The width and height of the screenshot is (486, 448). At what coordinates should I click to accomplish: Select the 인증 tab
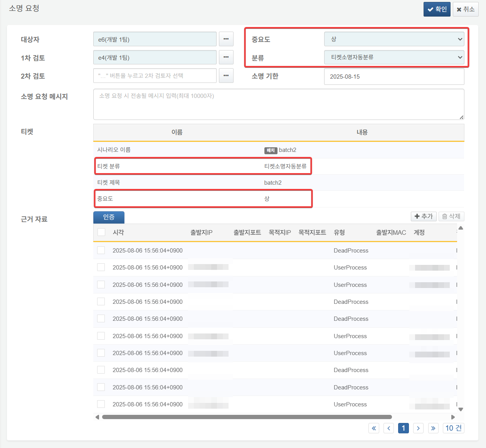[x=109, y=217]
